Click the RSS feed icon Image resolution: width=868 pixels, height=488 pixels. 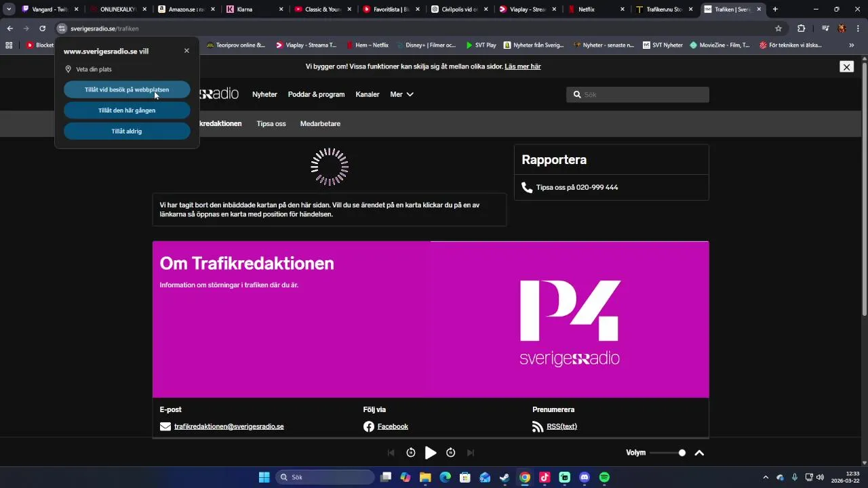coord(538,426)
